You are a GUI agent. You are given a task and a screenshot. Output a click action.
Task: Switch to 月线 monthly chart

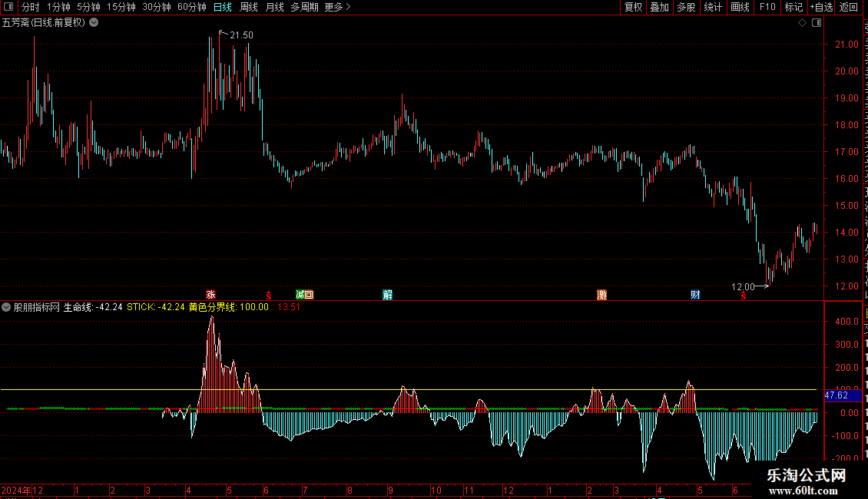pos(274,7)
